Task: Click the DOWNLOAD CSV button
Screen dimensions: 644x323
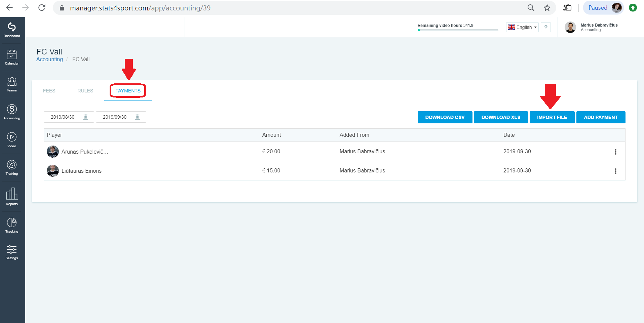Action: tap(445, 117)
